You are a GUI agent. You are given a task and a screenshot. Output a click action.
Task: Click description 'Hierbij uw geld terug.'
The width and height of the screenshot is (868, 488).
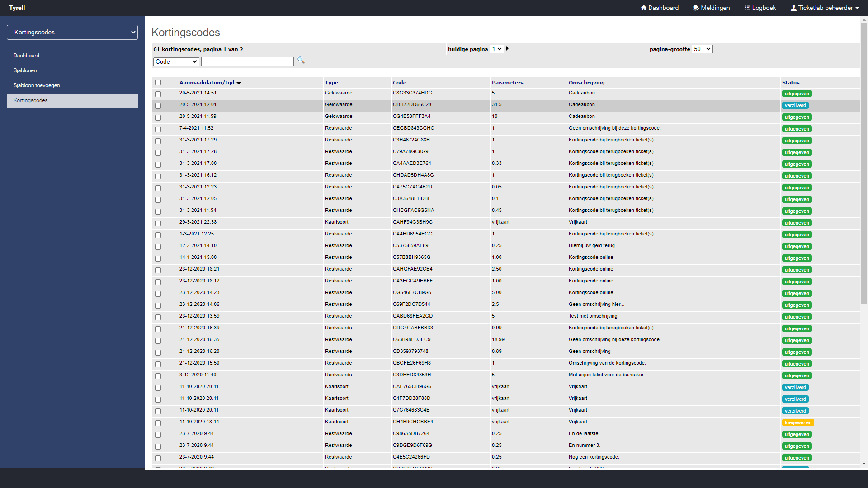coord(592,246)
